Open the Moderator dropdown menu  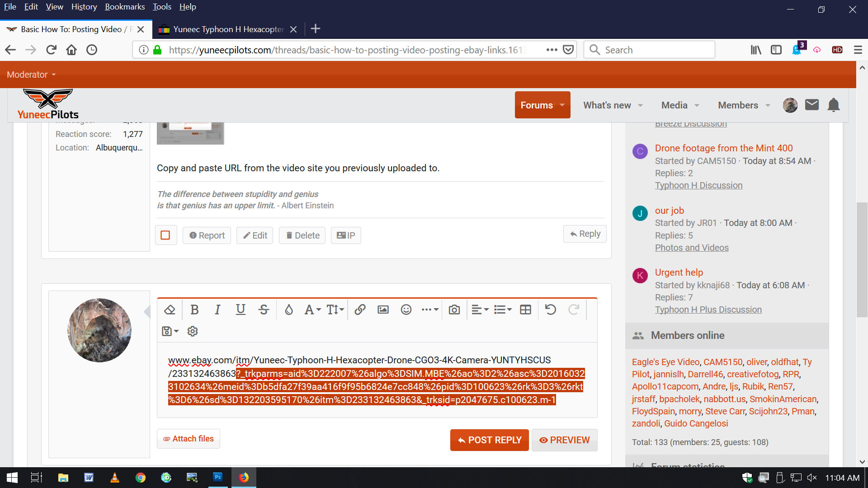pyautogui.click(x=31, y=75)
